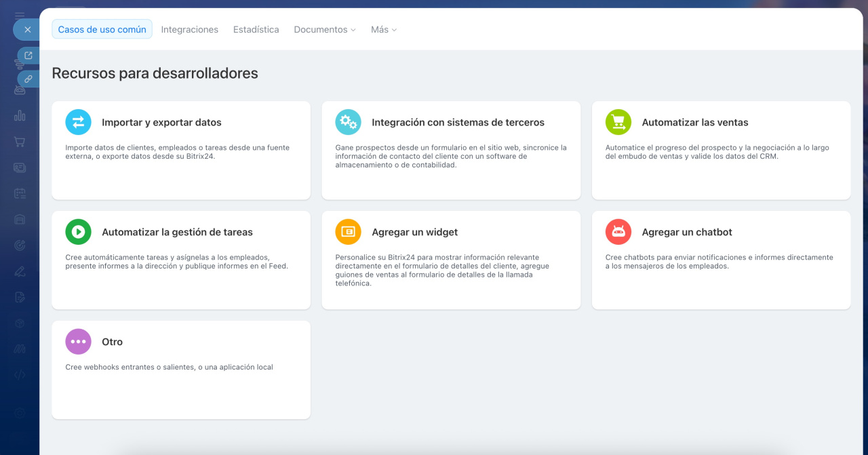Click the green shopping cart Automatizar las ventas icon
Viewport: 868px width, 455px height.
point(618,122)
